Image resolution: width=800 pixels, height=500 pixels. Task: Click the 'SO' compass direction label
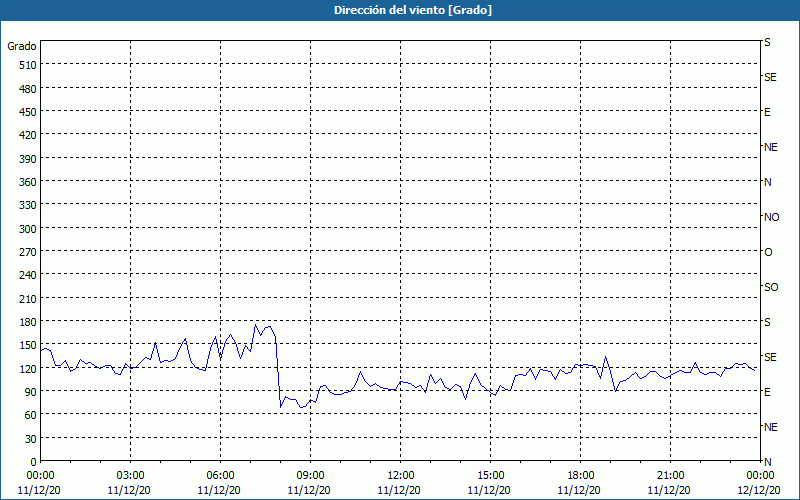[x=771, y=287]
